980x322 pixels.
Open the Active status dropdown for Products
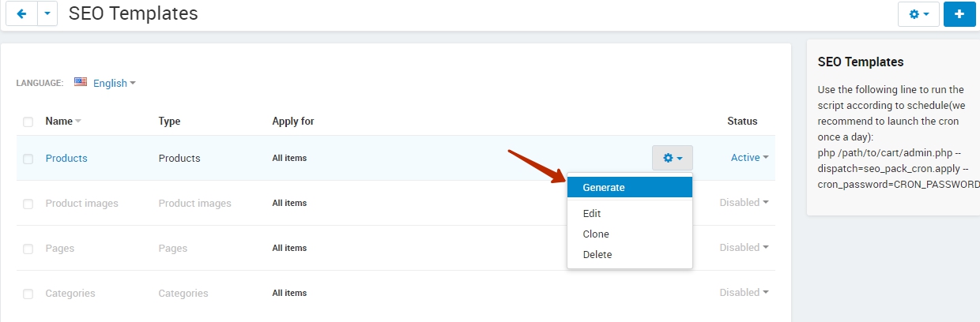click(749, 158)
